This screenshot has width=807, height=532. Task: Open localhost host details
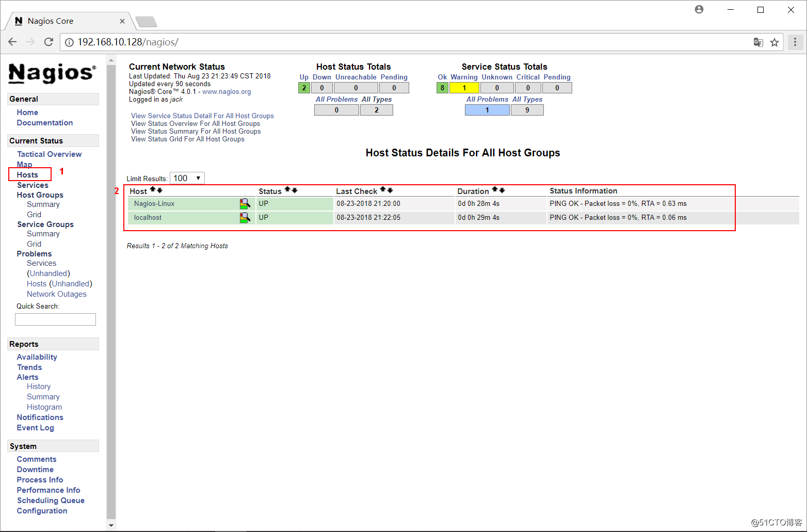(148, 218)
